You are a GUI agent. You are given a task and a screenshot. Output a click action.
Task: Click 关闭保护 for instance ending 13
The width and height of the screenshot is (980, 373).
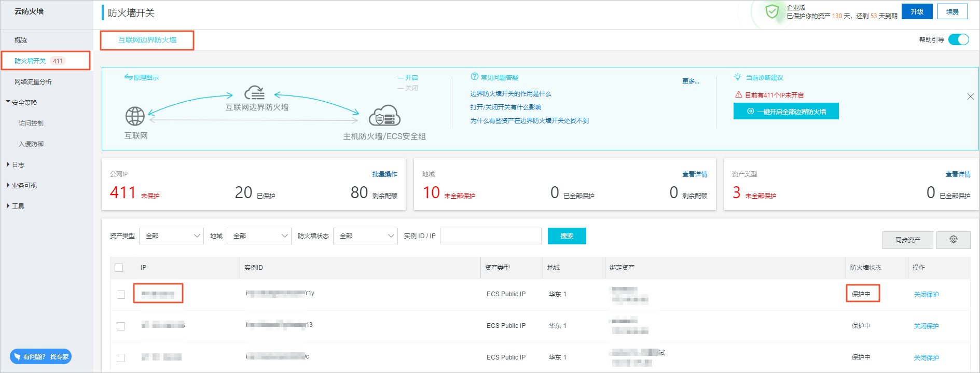[926, 326]
